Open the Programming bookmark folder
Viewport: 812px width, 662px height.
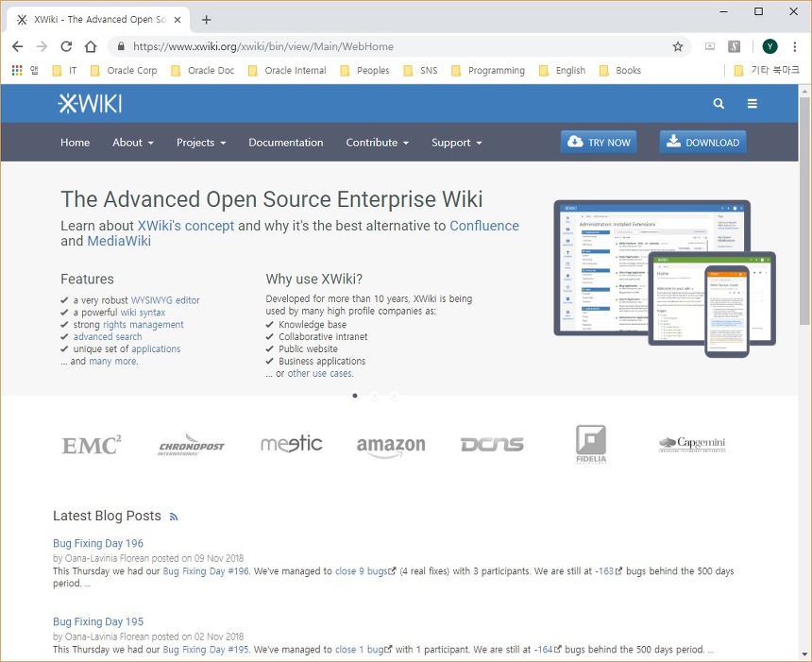(488, 71)
